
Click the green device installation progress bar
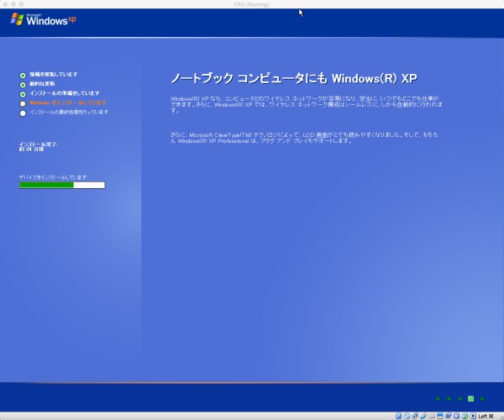pyautogui.click(x=62, y=185)
